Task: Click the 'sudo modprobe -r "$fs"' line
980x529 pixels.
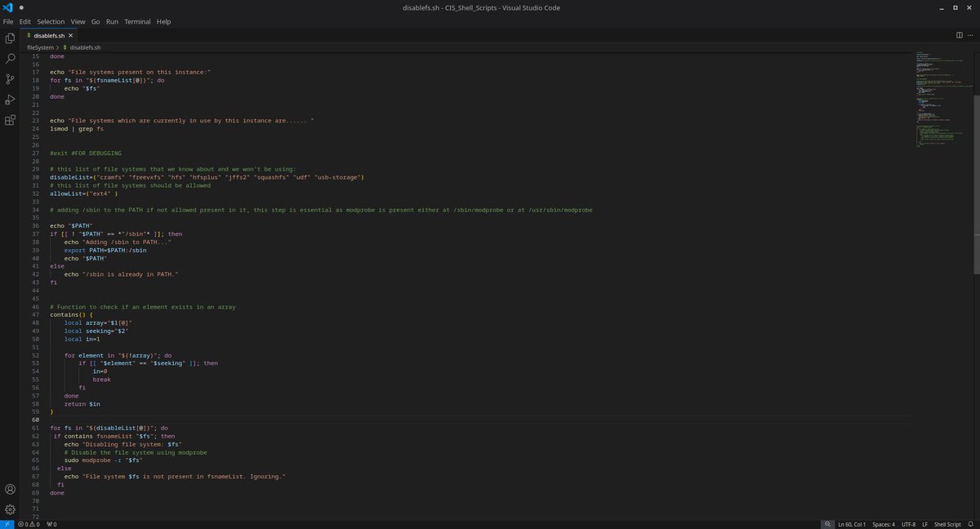Action: coord(104,460)
